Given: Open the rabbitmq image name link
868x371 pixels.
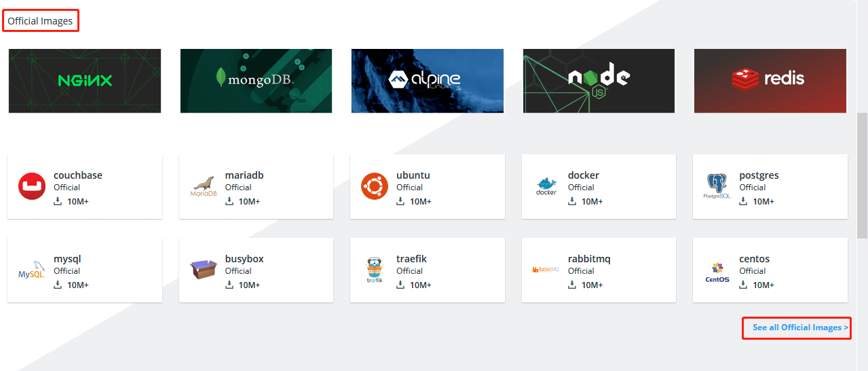Looking at the screenshot, I should [x=589, y=259].
